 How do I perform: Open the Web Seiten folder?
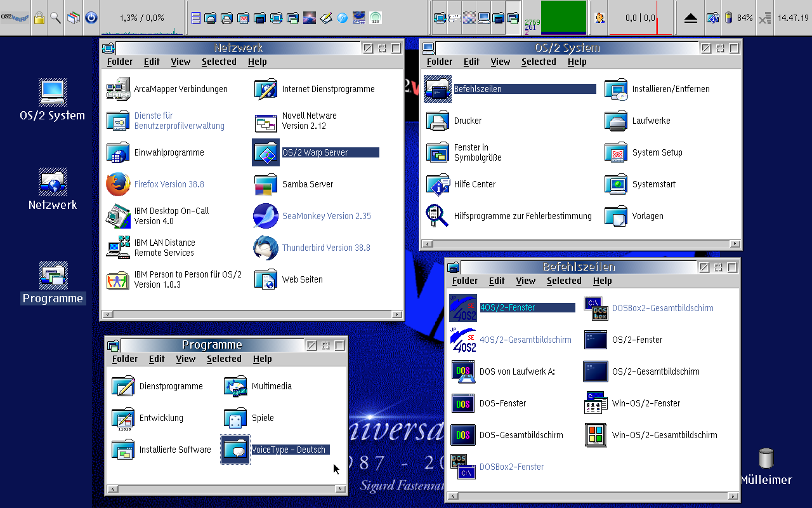266,279
